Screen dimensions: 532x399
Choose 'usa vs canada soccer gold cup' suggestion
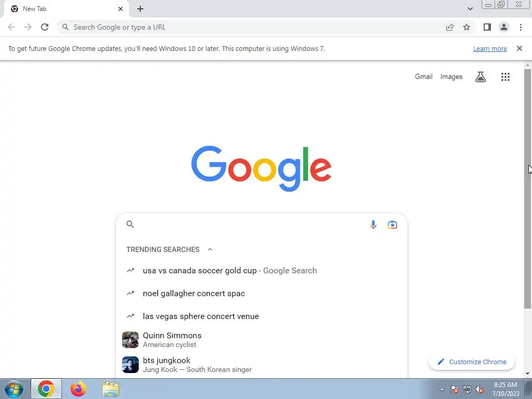pyautogui.click(x=261, y=270)
